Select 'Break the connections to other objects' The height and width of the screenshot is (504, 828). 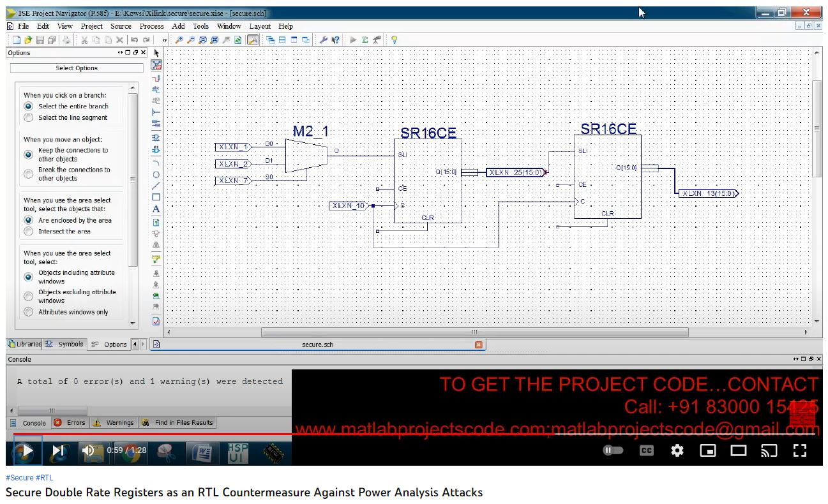[29, 174]
